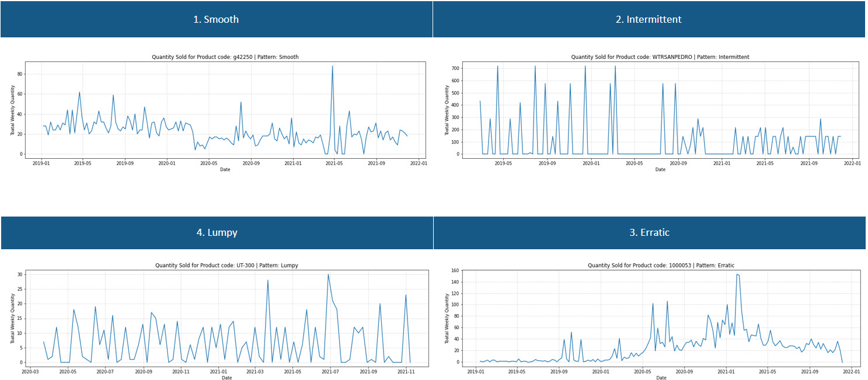Image resolution: width=868 pixels, height=380 pixels.
Task: Select the g42250 Smooth chart title
Action: tap(225, 57)
